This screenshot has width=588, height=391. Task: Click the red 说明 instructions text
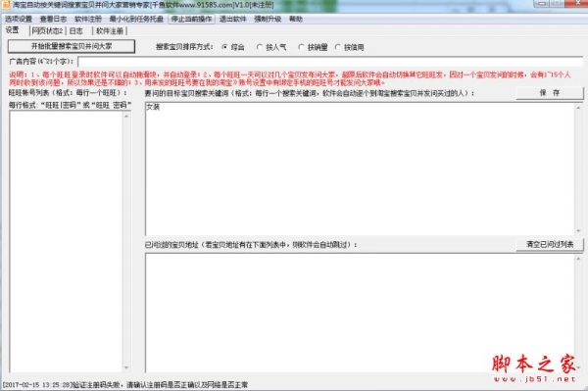(x=289, y=78)
